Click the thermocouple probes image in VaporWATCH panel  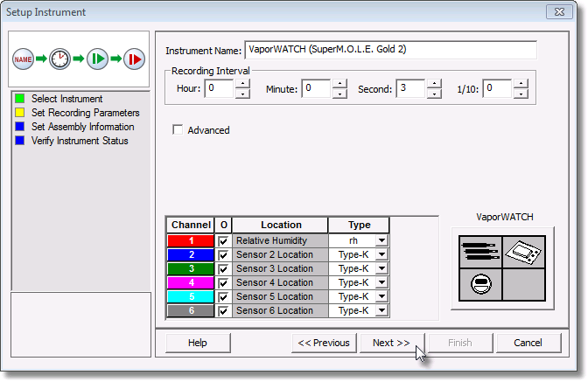[x=480, y=252]
